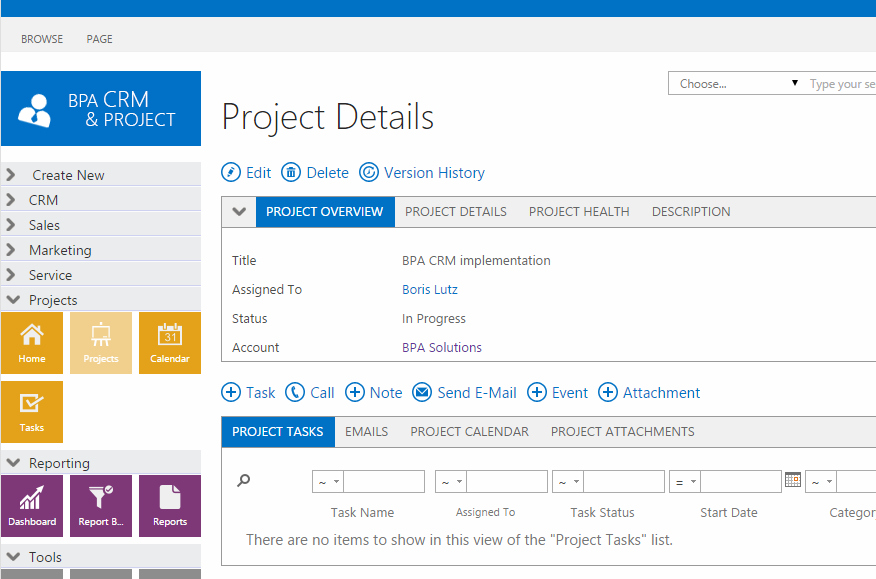Click the phone icon for Call

(294, 392)
